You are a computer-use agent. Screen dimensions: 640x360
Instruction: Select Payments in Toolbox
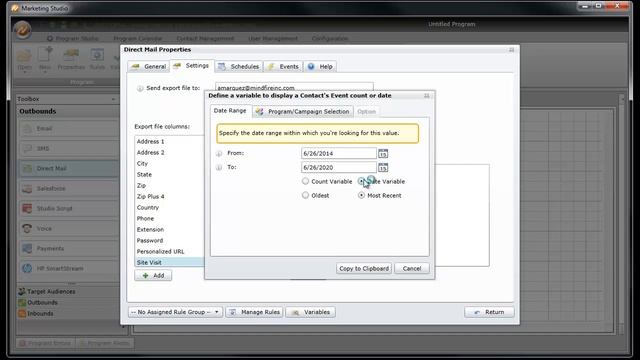click(x=69, y=249)
